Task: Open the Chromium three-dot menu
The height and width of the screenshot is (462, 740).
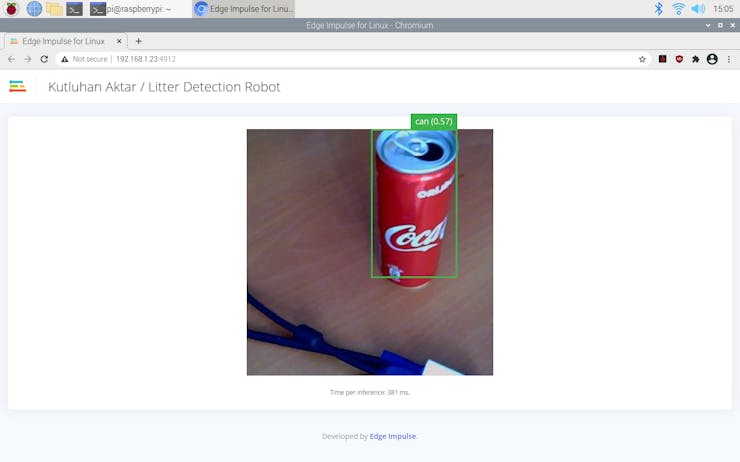Action: (729, 59)
